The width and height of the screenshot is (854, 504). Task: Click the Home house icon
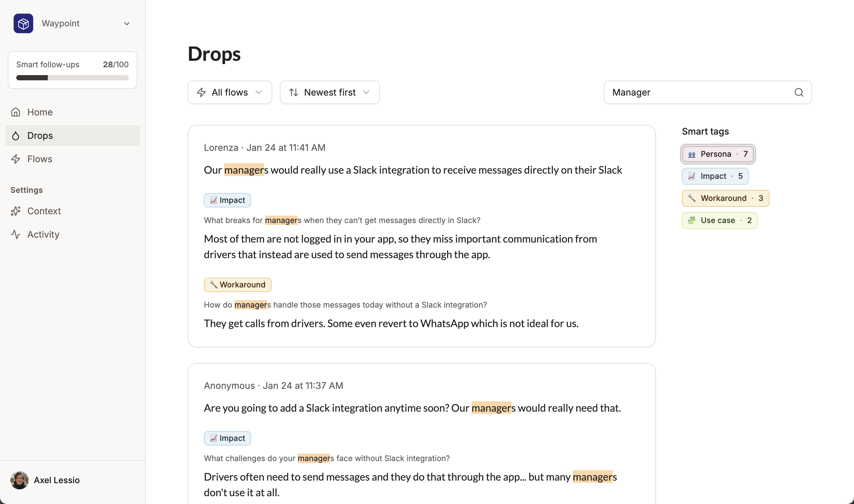tap(16, 112)
